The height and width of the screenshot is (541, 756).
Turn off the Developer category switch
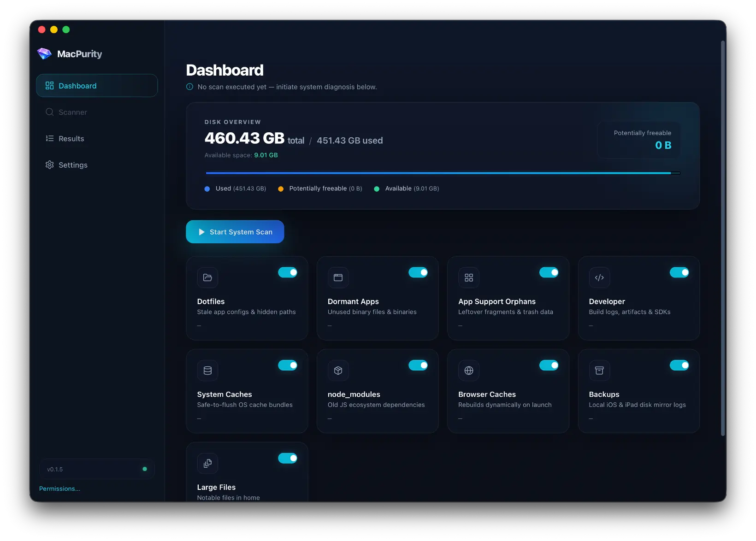point(679,272)
